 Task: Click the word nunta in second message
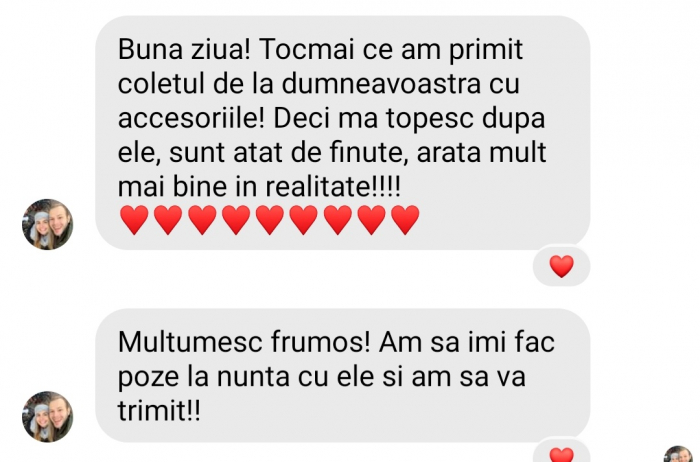click(x=254, y=376)
